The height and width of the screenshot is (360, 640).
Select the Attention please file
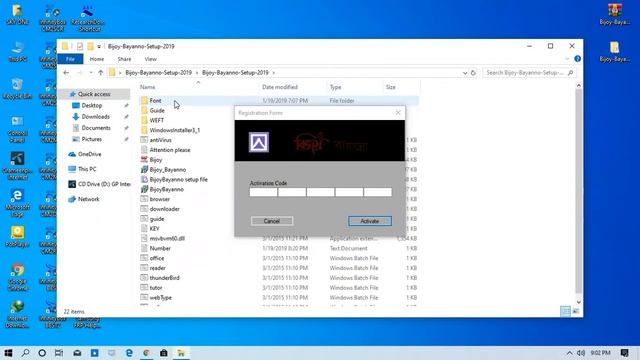(170, 150)
